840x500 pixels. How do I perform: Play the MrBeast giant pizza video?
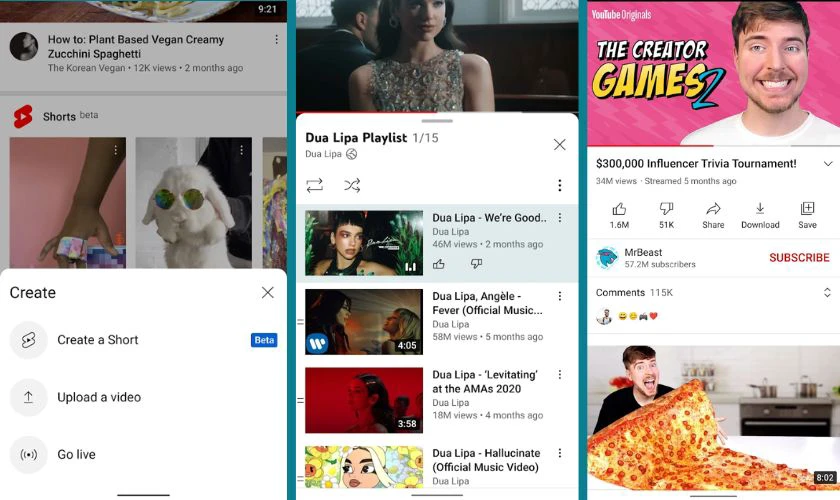tap(714, 417)
